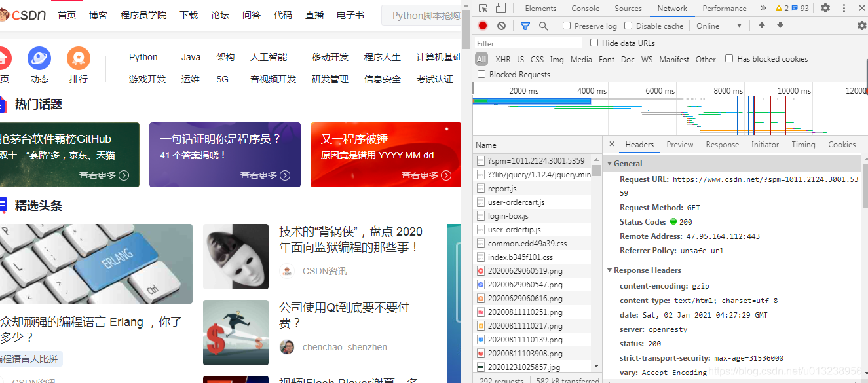This screenshot has width=868, height=383.
Task: Open the Timing tab
Action: tap(803, 145)
